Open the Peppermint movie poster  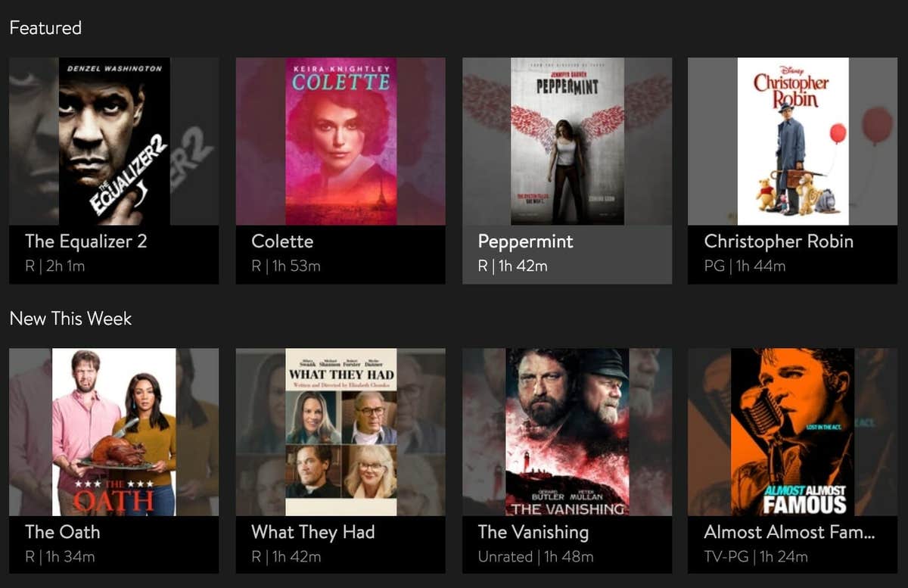coord(567,142)
